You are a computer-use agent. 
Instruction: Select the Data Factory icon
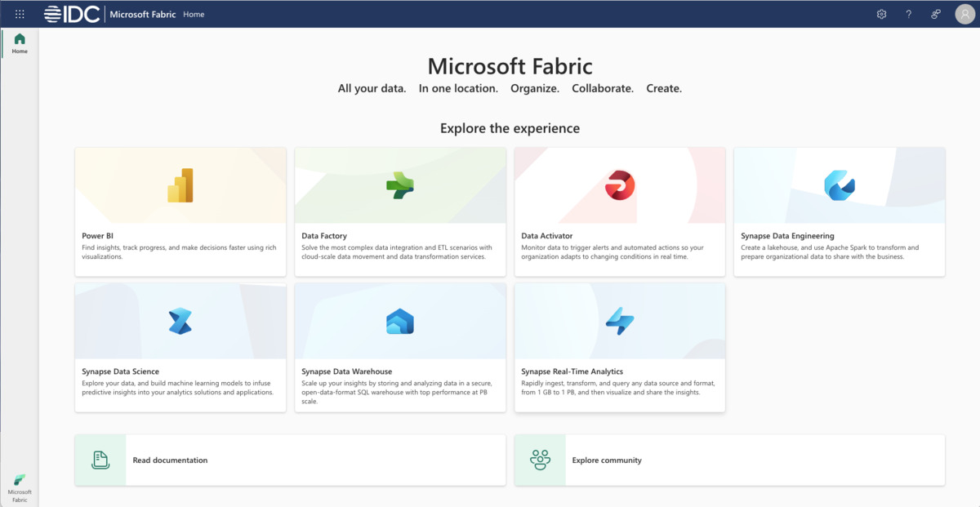pyautogui.click(x=400, y=184)
